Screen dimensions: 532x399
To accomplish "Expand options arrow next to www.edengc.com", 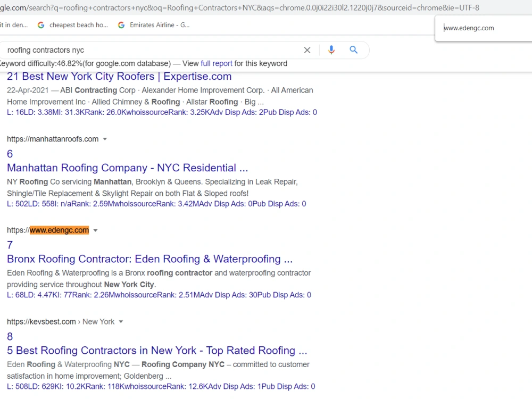I will tap(95, 230).
